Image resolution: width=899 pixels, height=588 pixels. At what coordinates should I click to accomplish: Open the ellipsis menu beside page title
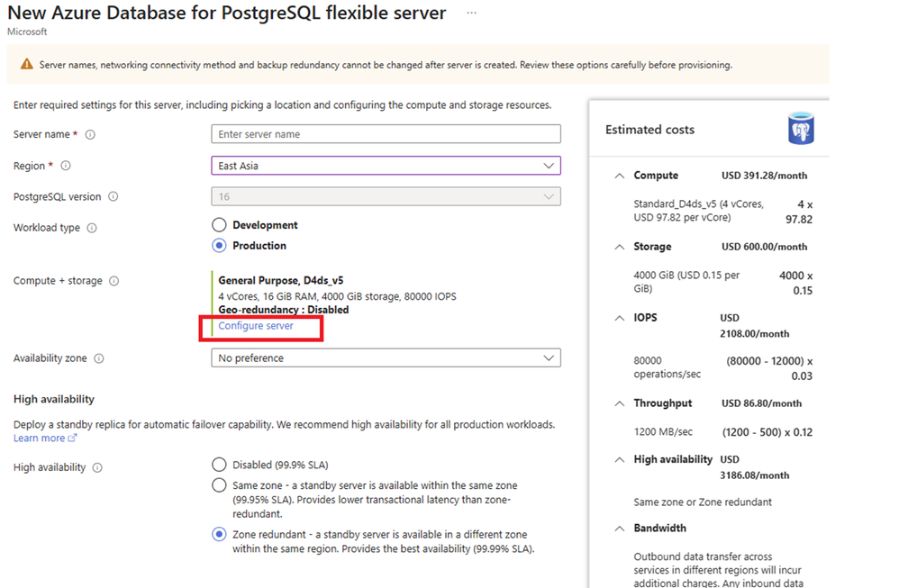pyautogui.click(x=471, y=13)
